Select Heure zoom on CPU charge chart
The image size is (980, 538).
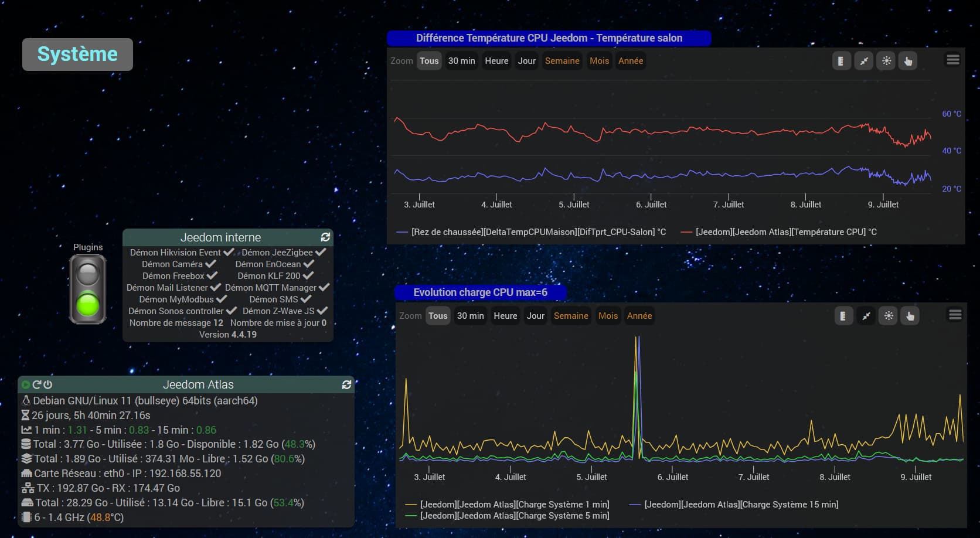[505, 316]
